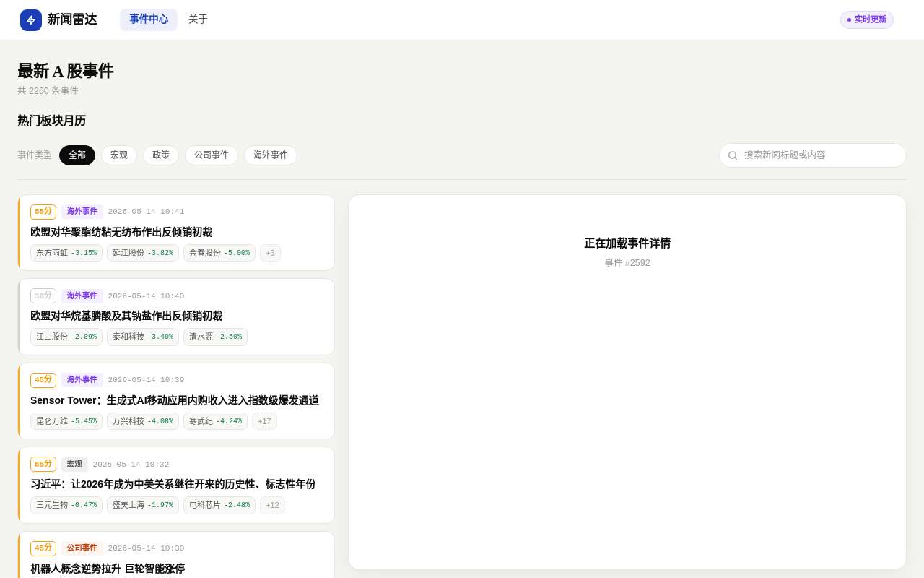
Task: Open the Sensor Tower 生成式AI event
Action: click(x=175, y=400)
